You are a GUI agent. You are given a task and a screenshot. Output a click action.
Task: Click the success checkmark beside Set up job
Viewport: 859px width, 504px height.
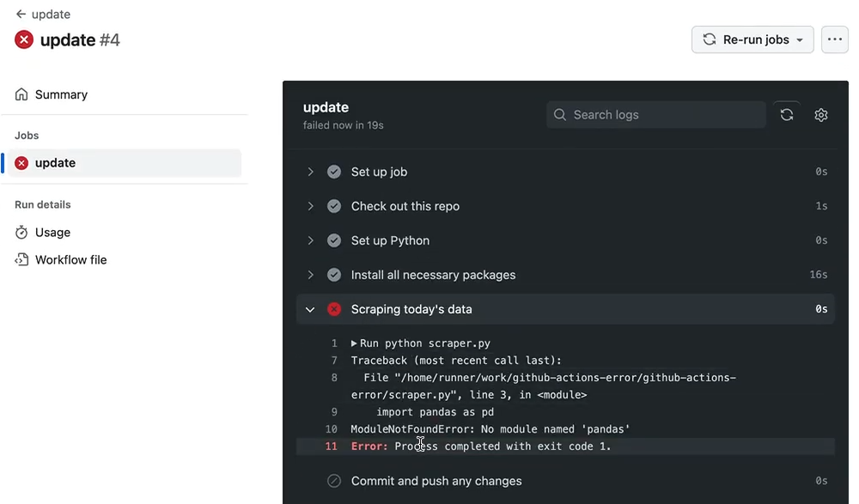[334, 172]
